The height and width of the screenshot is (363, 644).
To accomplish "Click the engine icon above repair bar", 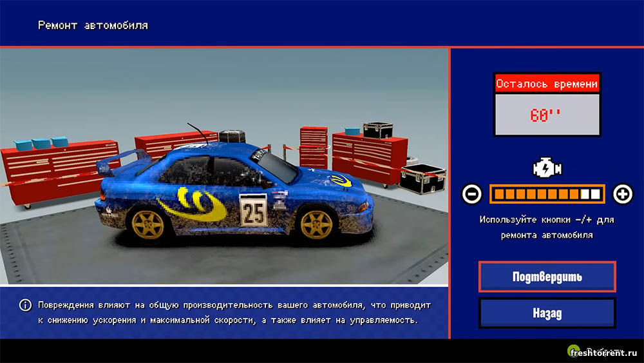I will click(547, 169).
